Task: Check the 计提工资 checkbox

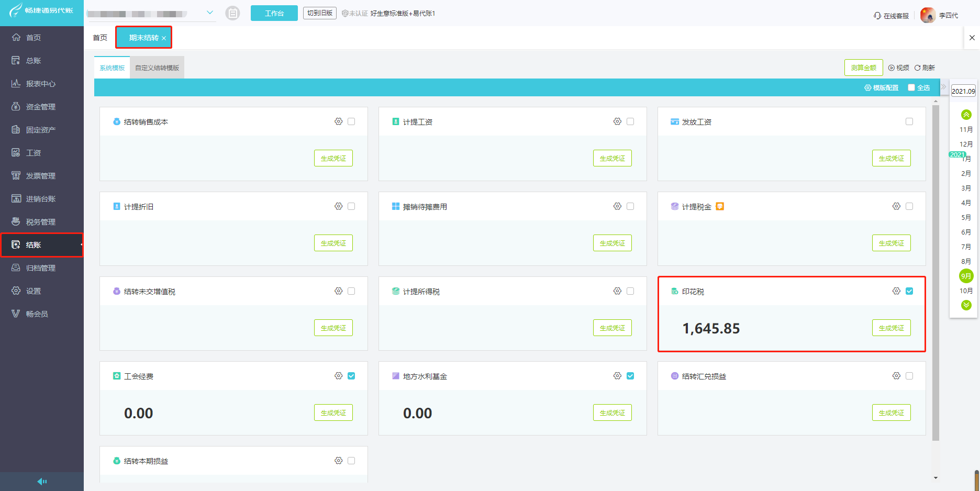Action: (630, 121)
